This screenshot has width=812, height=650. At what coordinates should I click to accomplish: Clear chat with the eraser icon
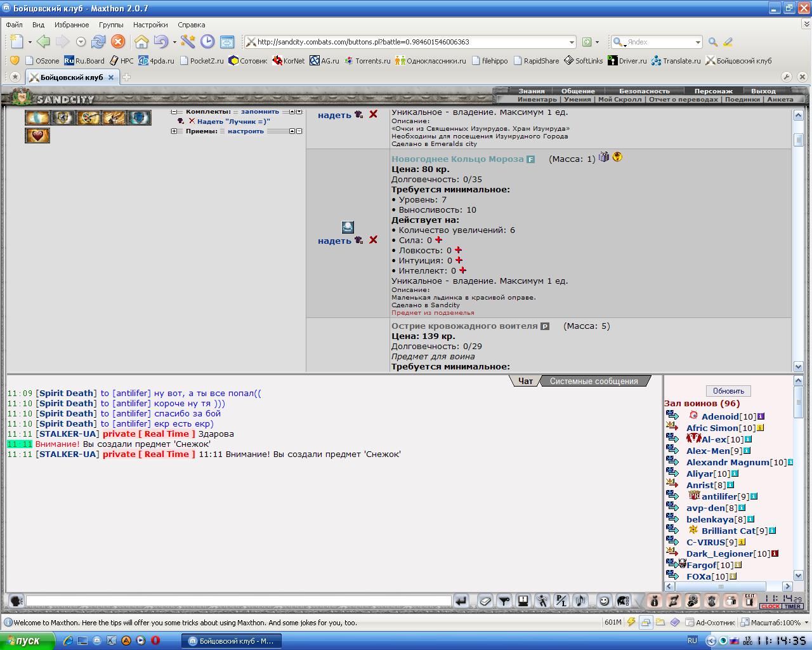(x=485, y=600)
